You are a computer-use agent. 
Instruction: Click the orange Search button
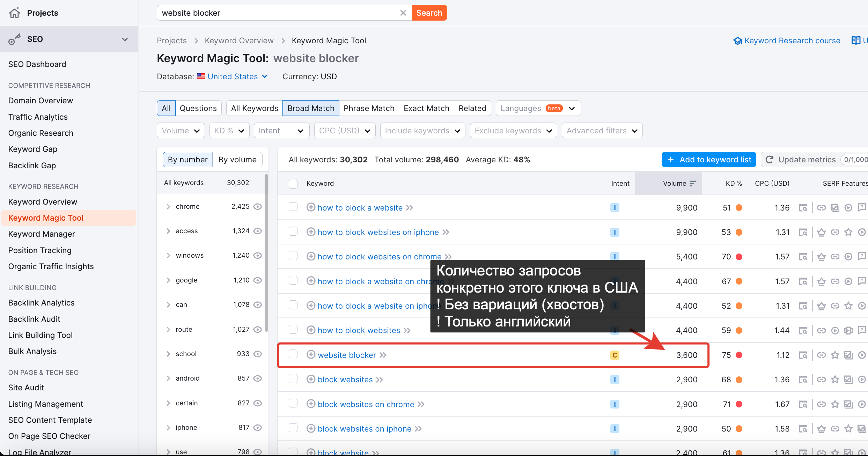[429, 13]
